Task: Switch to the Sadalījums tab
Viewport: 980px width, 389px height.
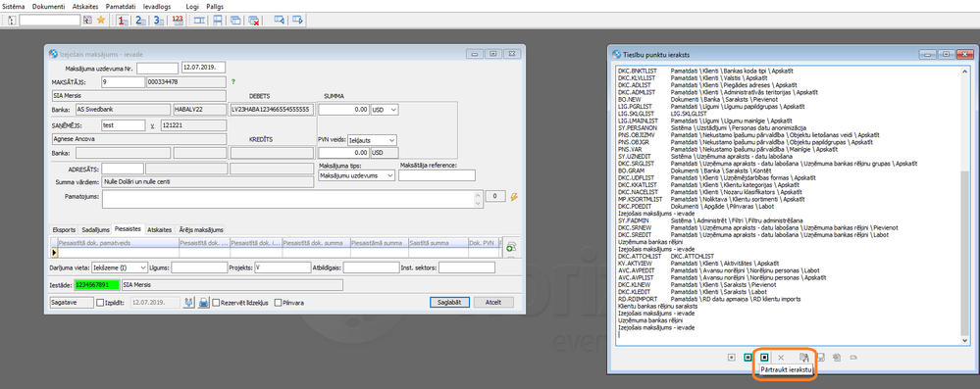Action: [95, 230]
